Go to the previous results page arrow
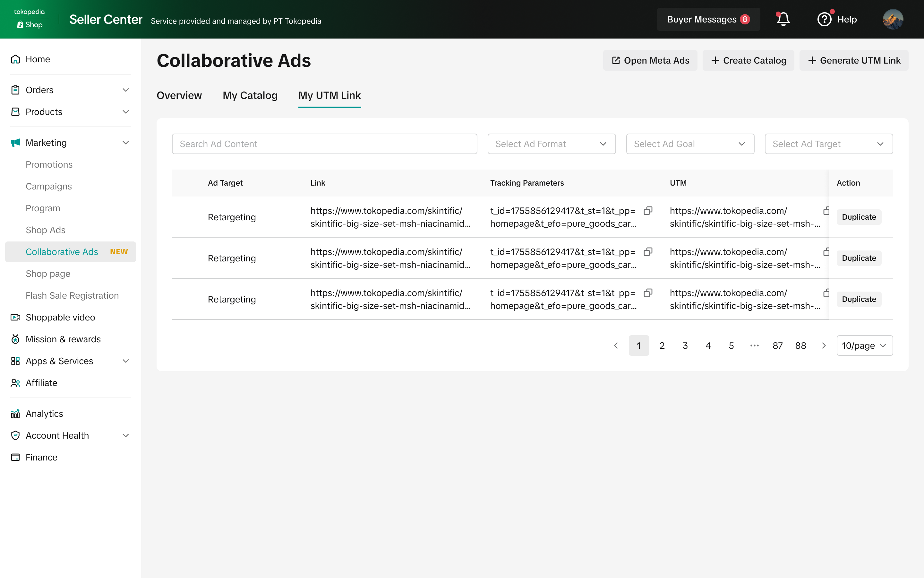This screenshot has width=924, height=578. coord(616,346)
